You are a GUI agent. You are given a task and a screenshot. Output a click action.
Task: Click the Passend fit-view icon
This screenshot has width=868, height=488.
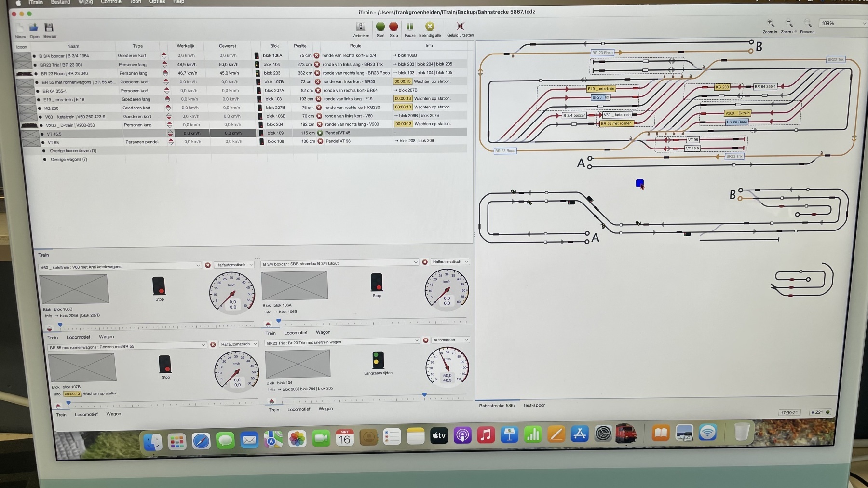coord(807,23)
